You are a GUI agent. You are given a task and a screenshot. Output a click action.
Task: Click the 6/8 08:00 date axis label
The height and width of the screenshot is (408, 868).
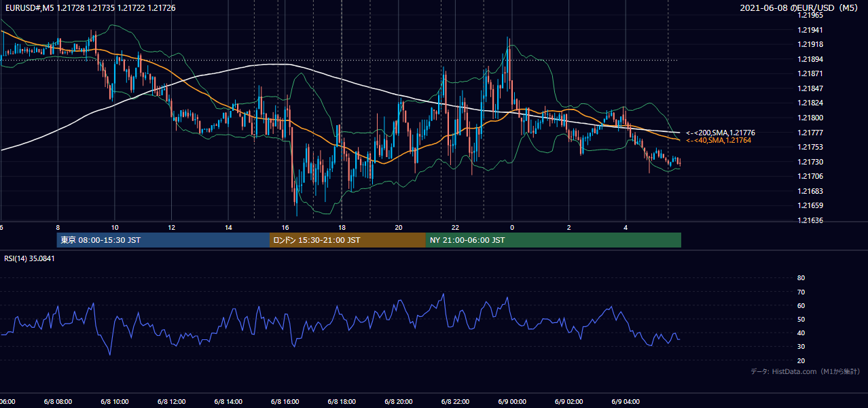58,402
